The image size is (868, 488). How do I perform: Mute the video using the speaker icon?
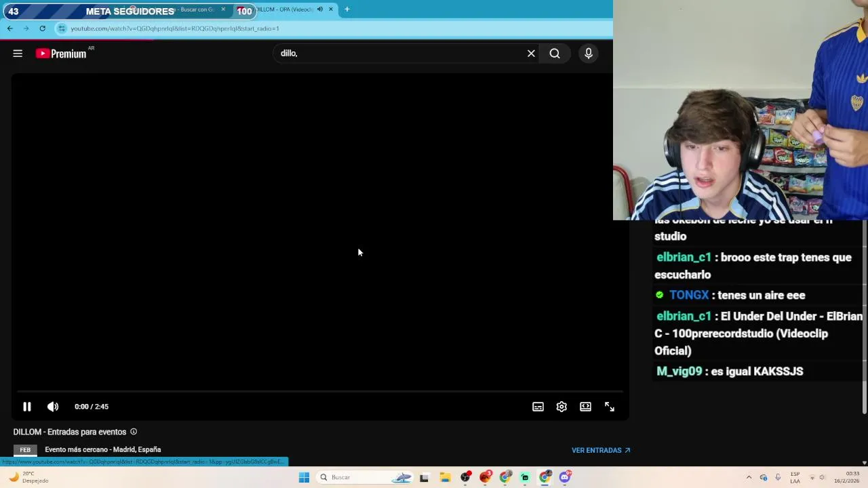(53, 407)
